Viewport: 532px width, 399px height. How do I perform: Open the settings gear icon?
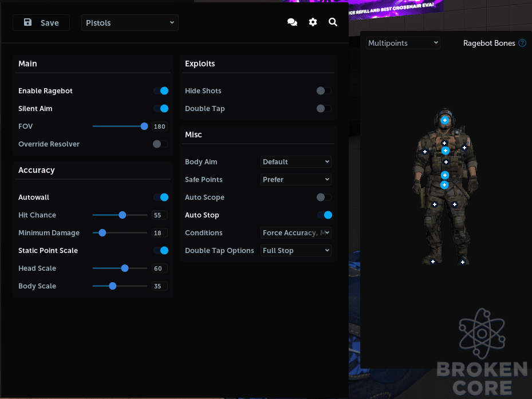[313, 22]
